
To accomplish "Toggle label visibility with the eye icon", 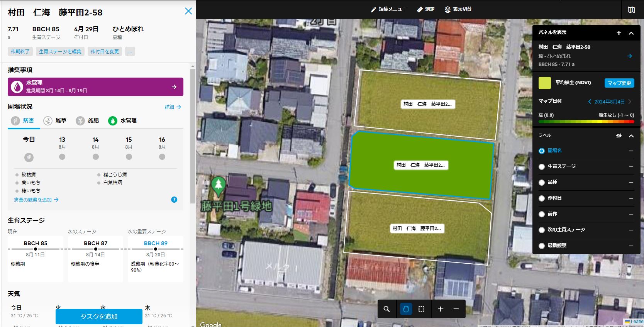I will 619,136.
